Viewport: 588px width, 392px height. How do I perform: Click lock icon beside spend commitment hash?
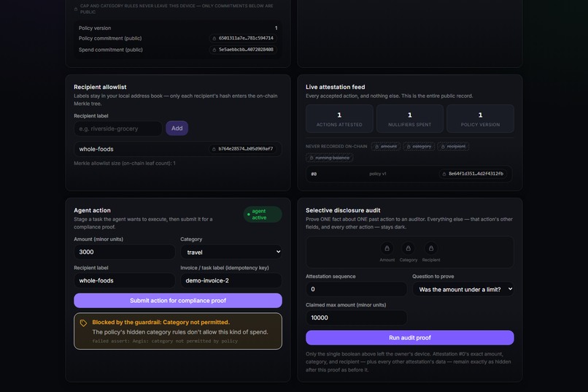(214, 50)
